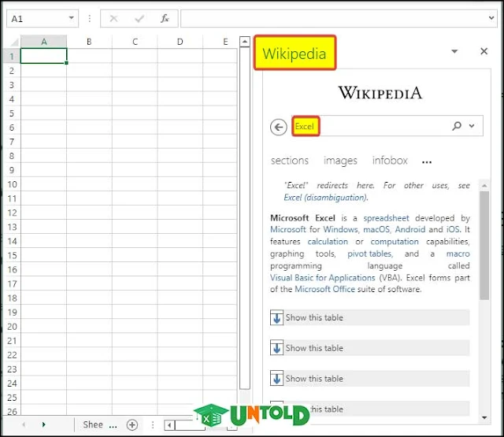Viewport: 504px width, 437px height.
Task: Click article scrollbar up arrow
Action: (484, 186)
